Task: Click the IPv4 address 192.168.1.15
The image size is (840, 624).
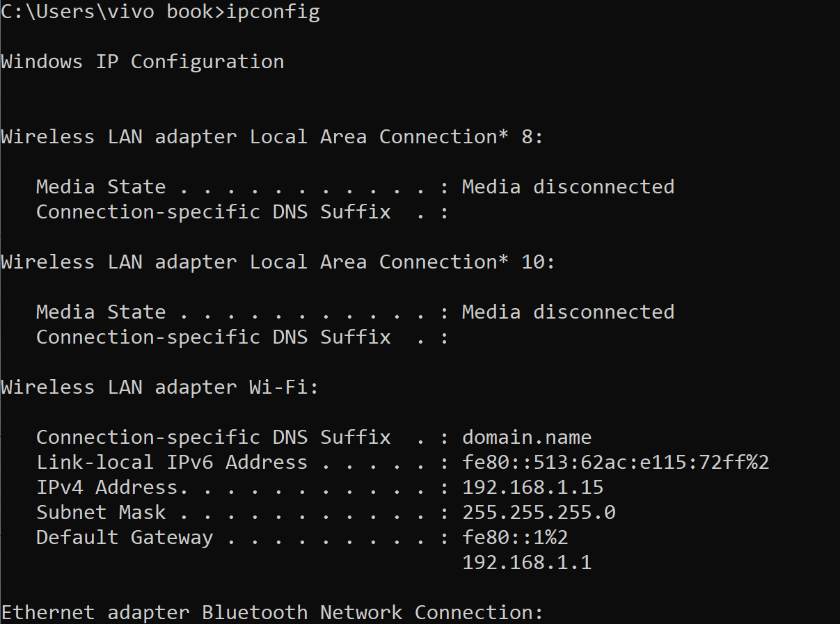Action: [532, 488]
